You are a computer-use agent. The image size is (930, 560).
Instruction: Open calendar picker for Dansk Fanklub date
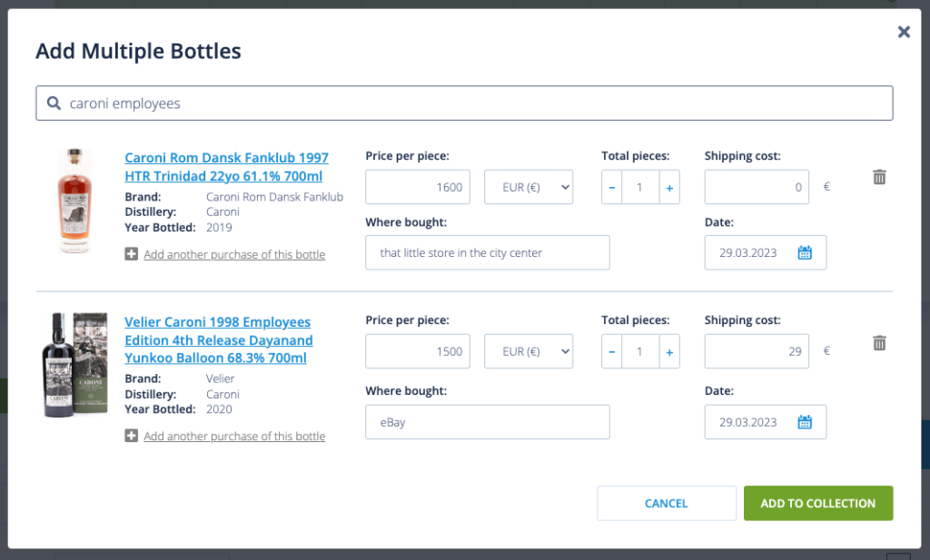[805, 252]
